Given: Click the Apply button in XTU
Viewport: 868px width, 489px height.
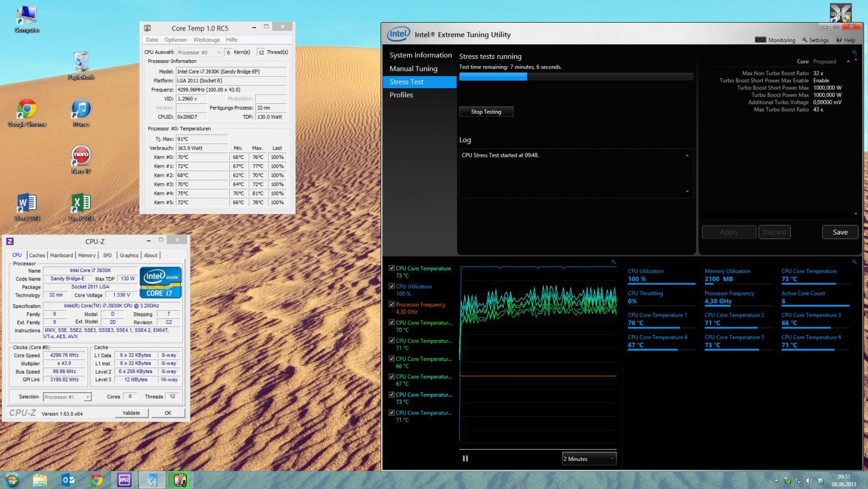Looking at the screenshot, I should point(728,232).
